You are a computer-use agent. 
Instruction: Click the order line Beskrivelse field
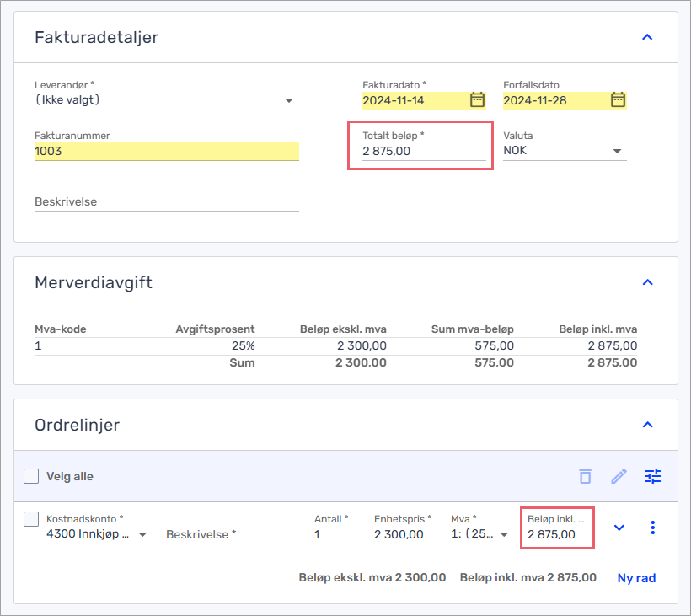(x=233, y=534)
